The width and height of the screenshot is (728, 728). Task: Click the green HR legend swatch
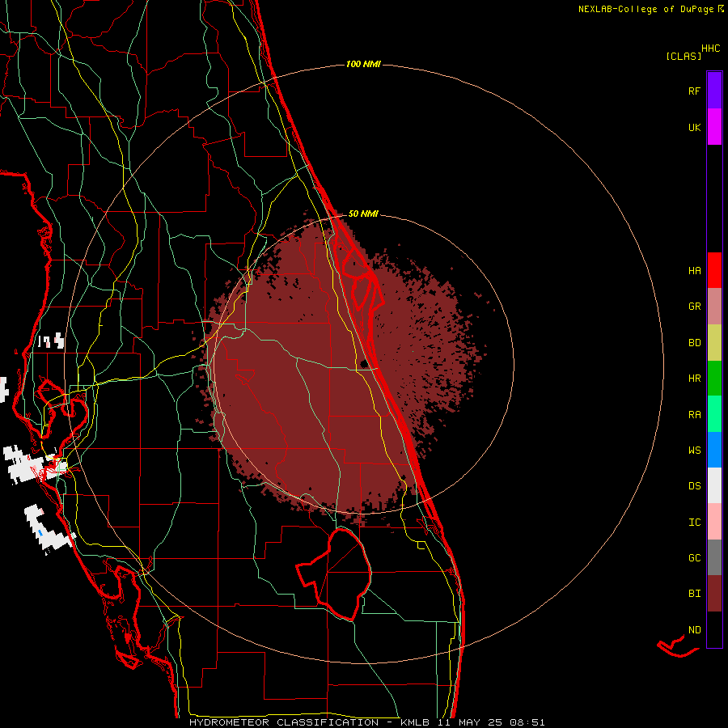714,379
